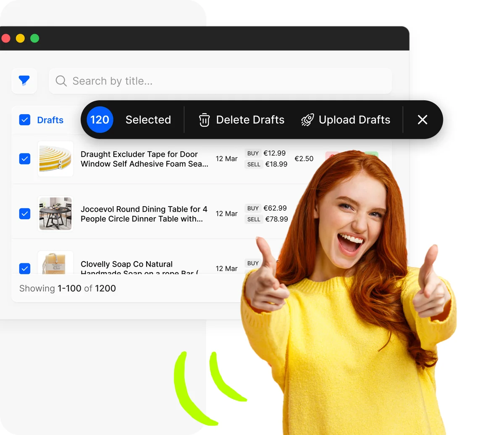Viewport: 504px width, 435px height.
Task: Click the Selected label in the action bar
Action: pos(148,120)
